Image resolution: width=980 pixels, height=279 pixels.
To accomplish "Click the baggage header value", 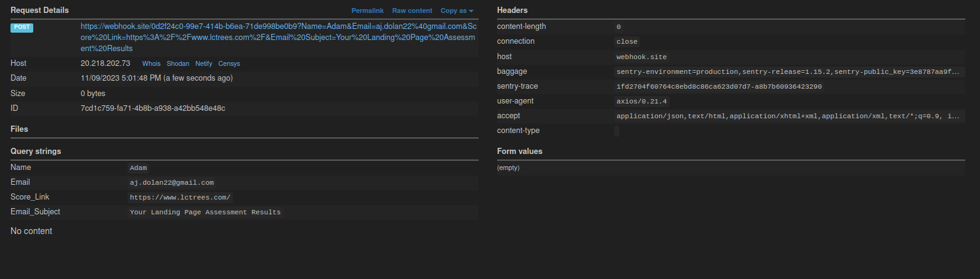I will point(787,71).
